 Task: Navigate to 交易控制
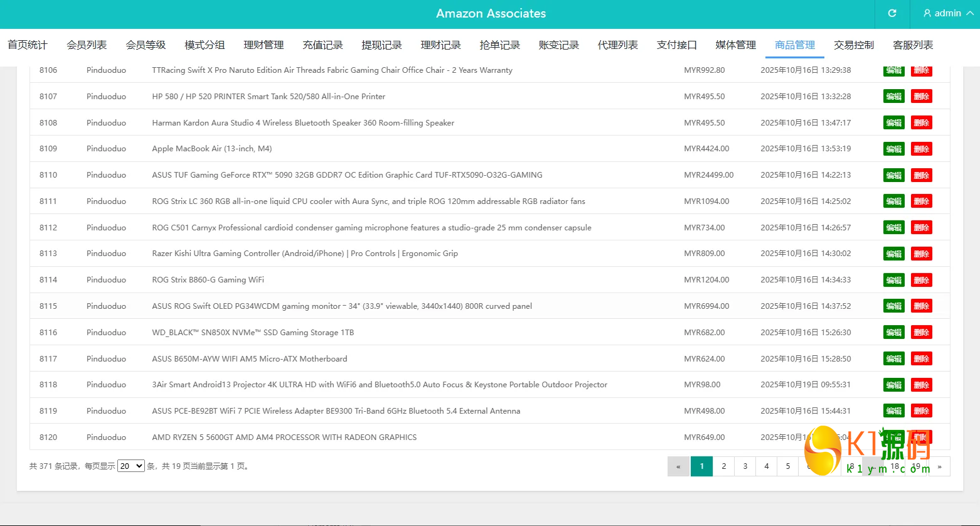pyautogui.click(x=853, y=45)
